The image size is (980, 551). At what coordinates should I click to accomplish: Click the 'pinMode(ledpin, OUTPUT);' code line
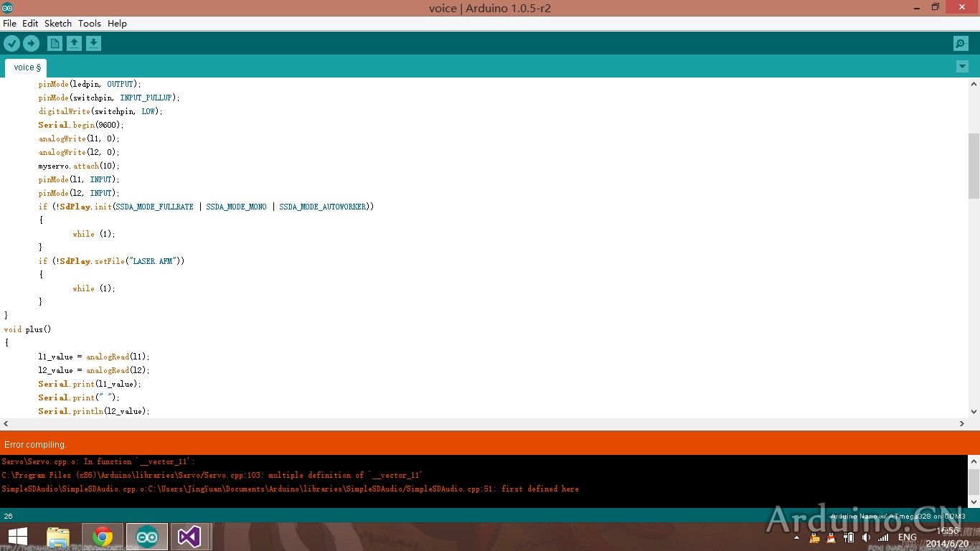coord(90,84)
